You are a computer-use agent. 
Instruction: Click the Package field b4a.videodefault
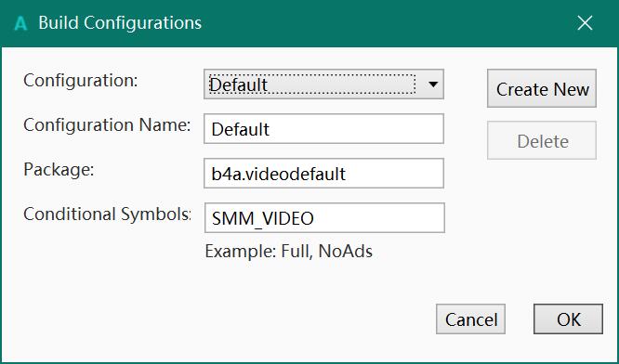pos(323,173)
